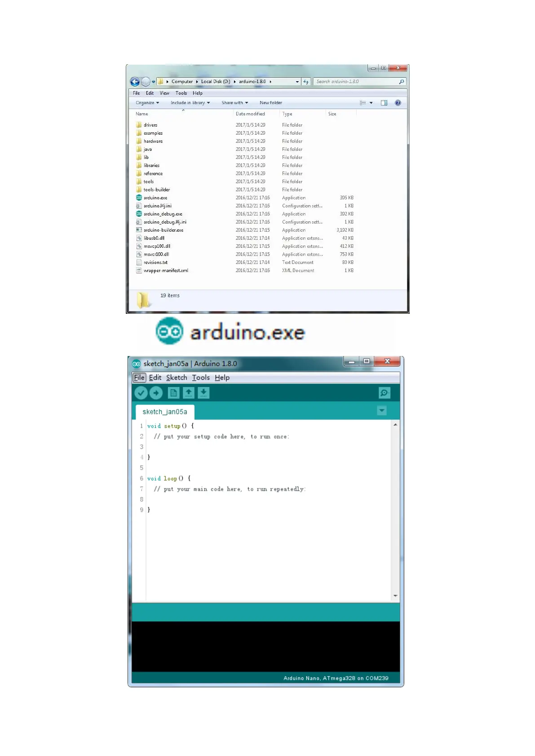Click the Verify checkmark button in Arduino
Viewport: 535px width, 756px height.
click(141, 393)
